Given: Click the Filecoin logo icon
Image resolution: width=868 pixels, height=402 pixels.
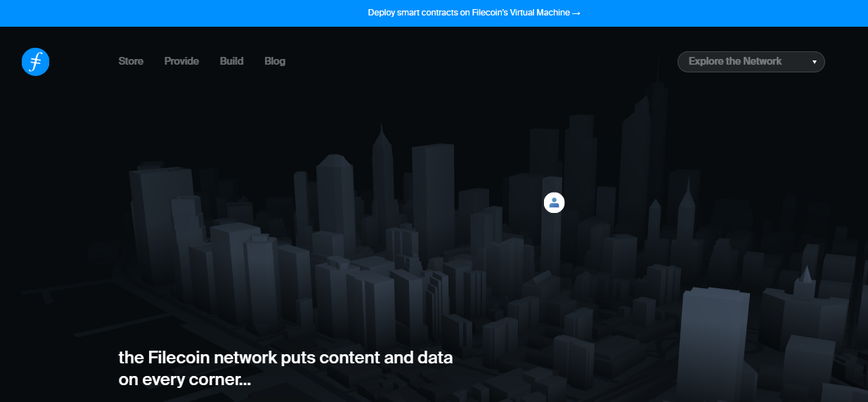Looking at the screenshot, I should tap(35, 62).
